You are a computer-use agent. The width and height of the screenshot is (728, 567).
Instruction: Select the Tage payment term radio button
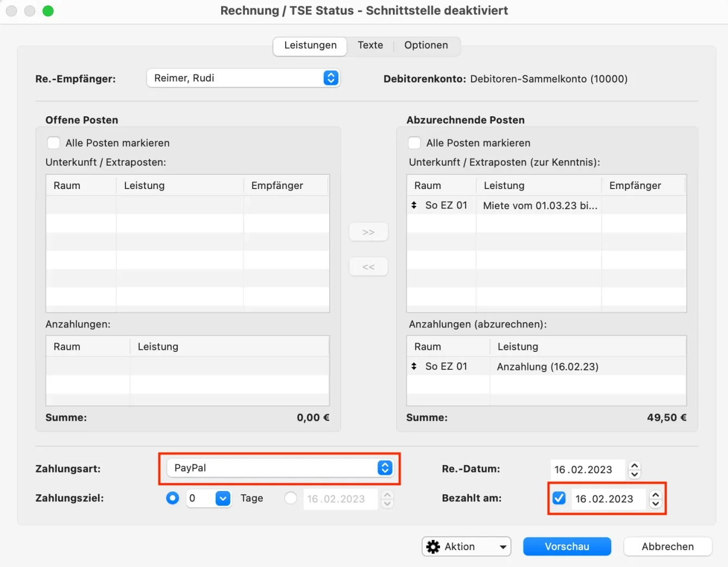[x=172, y=498]
